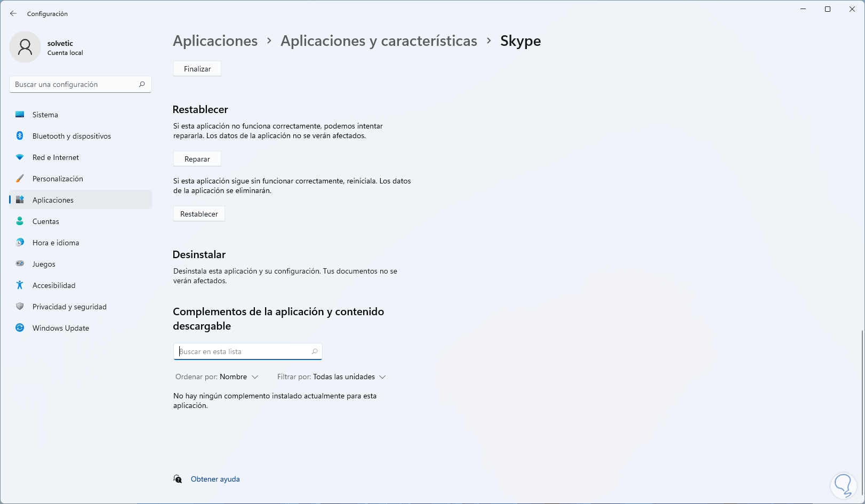Go to Juegos settings
The height and width of the screenshot is (504, 865).
tap(81, 264)
